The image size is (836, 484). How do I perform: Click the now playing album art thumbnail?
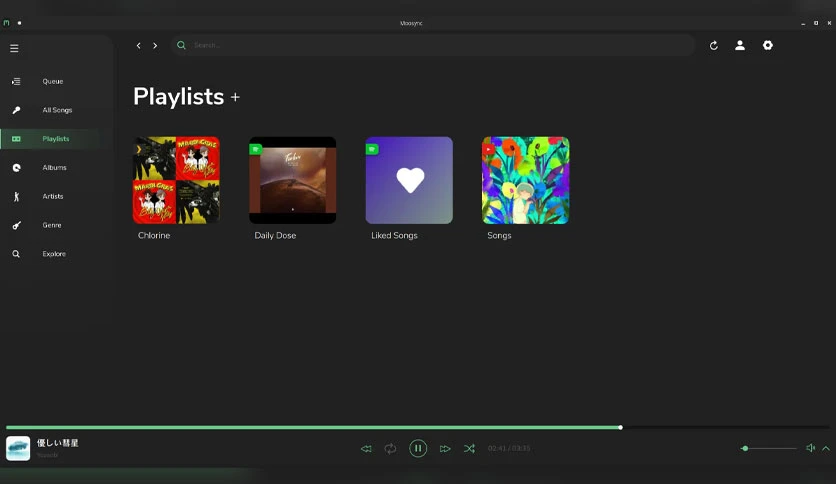click(18, 448)
